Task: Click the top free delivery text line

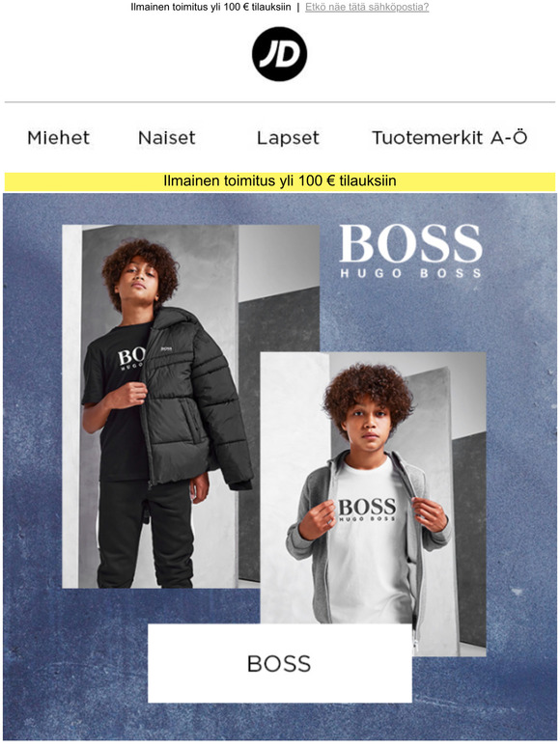Action: coord(210,7)
